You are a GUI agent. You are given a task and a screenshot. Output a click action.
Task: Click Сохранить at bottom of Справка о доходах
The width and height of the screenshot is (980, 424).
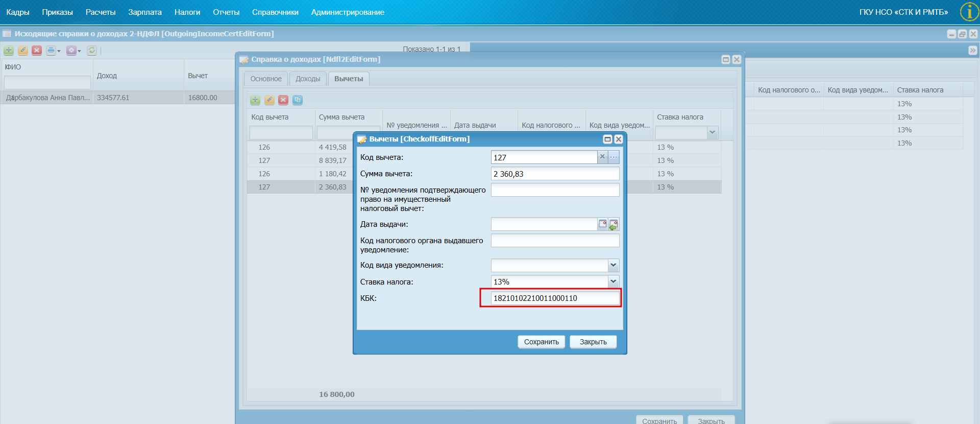659,420
